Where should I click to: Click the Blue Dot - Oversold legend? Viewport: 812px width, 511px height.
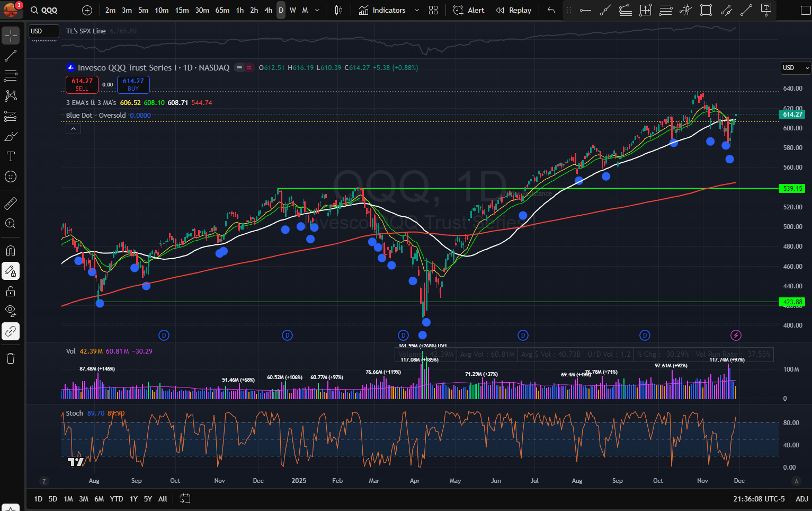[x=96, y=115]
